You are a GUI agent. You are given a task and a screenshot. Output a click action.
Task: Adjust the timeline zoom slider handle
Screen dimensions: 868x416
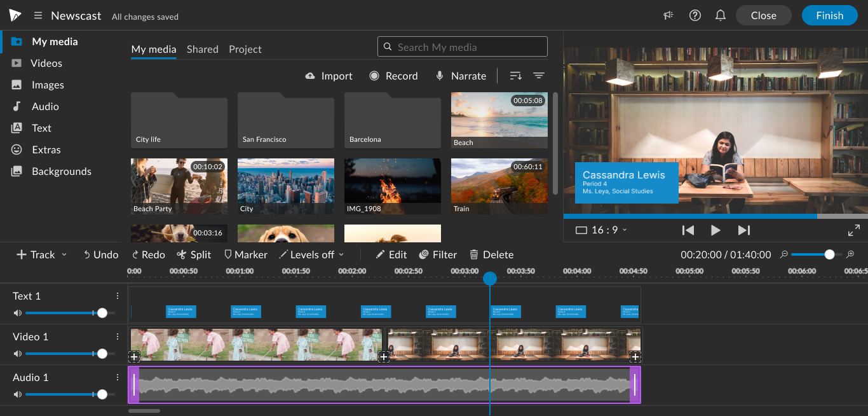[x=829, y=254]
